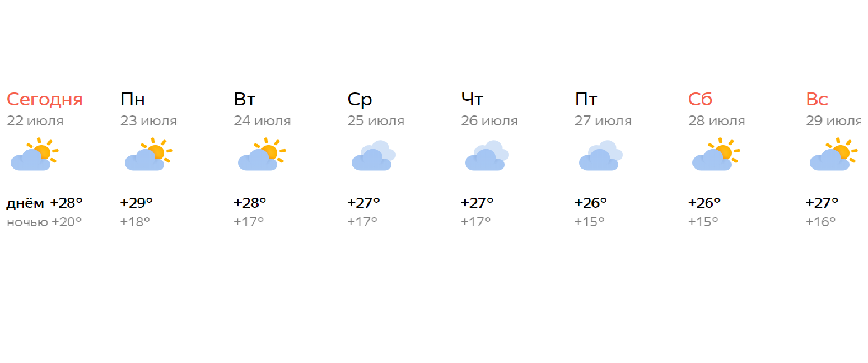This screenshot has height=363, width=868.
Task: Click the cloudy icon for Ср 25 июля
Action: [374, 155]
